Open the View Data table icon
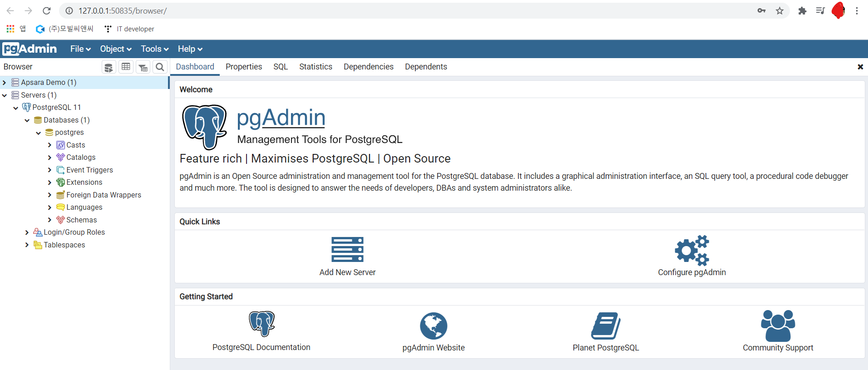 (x=126, y=67)
